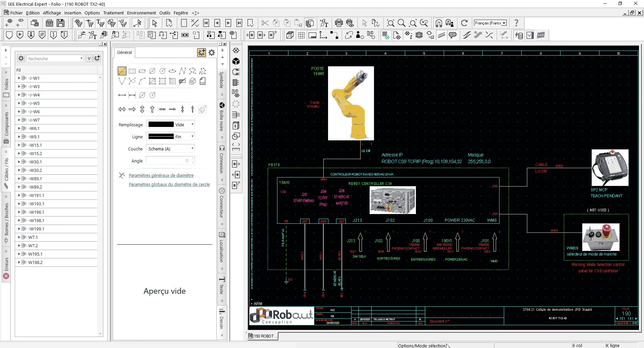Click the lamp symbol icon atop vertical strip
Viewport: 644px width, 348px height.
[x=236, y=50]
